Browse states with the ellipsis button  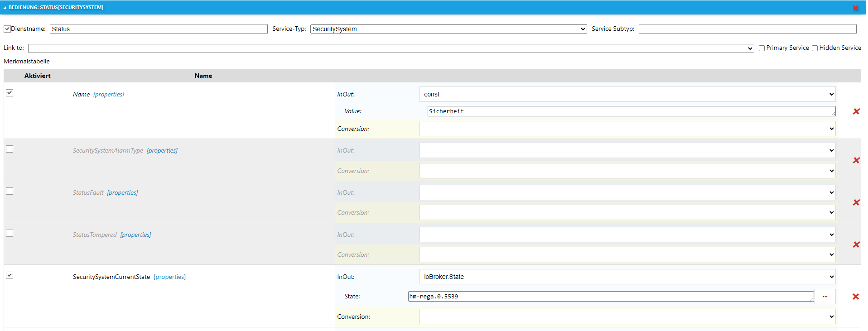(825, 297)
